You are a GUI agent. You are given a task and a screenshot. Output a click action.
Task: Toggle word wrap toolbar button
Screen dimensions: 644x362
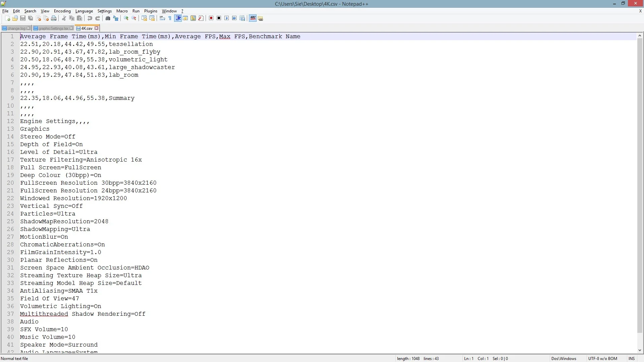(162, 18)
